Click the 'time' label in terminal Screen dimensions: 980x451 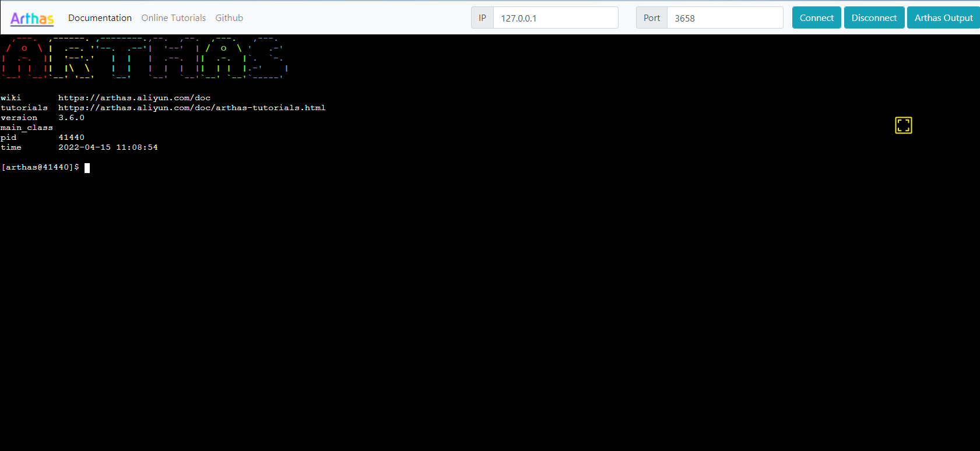[x=10, y=147]
